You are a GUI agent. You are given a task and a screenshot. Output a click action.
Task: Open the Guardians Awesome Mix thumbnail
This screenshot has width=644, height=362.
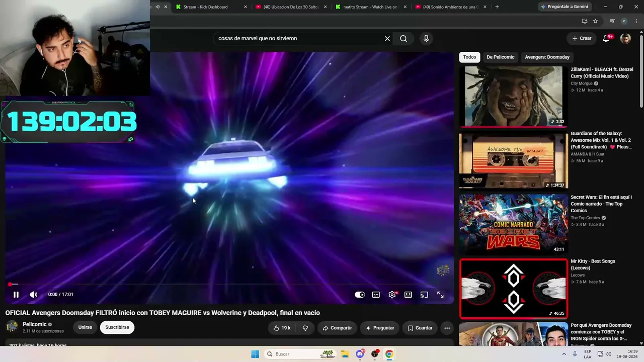(x=514, y=160)
